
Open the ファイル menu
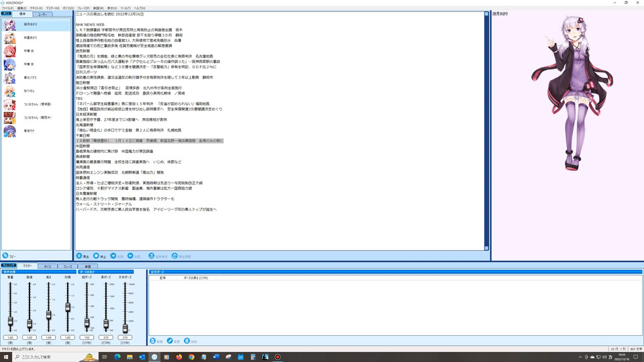point(7,8)
